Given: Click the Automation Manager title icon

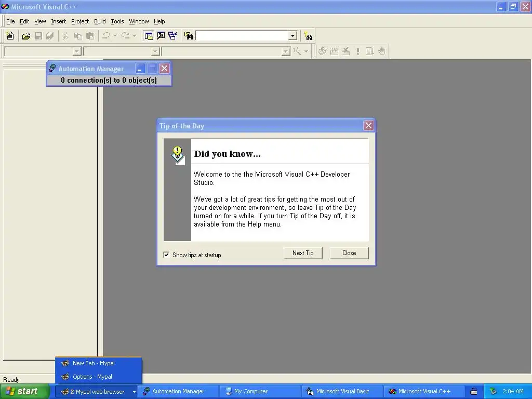Looking at the screenshot, I should (52, 68).
